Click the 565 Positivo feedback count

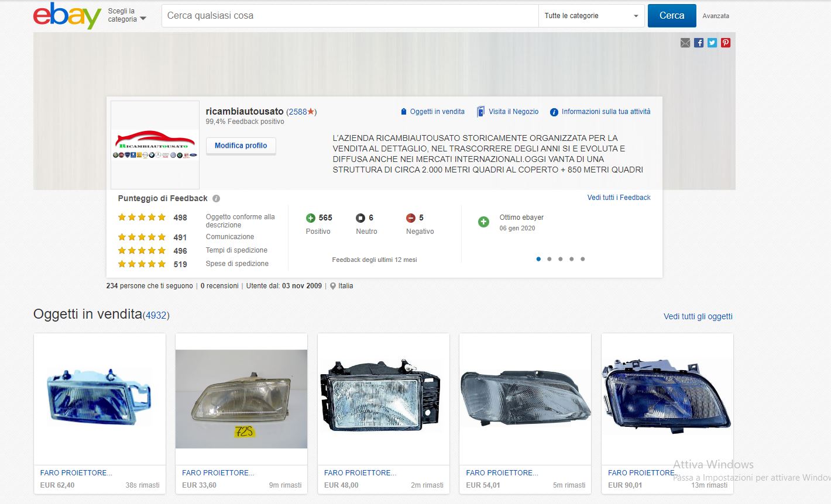325,218
